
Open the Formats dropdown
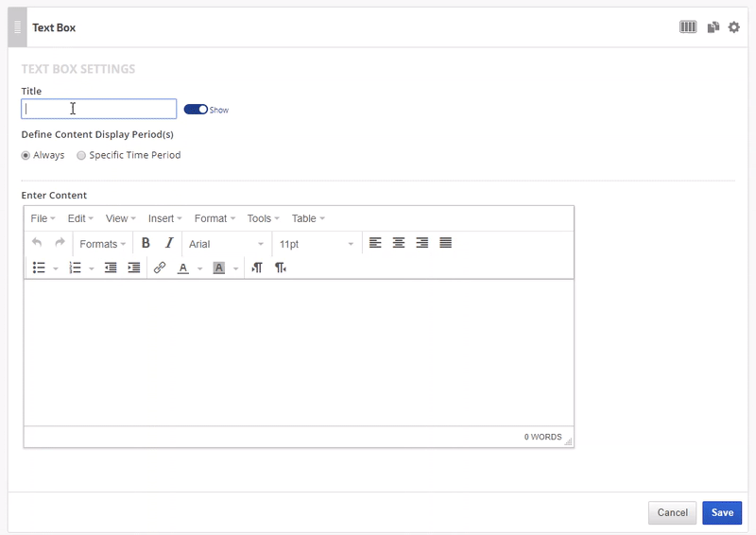point(102,244)
